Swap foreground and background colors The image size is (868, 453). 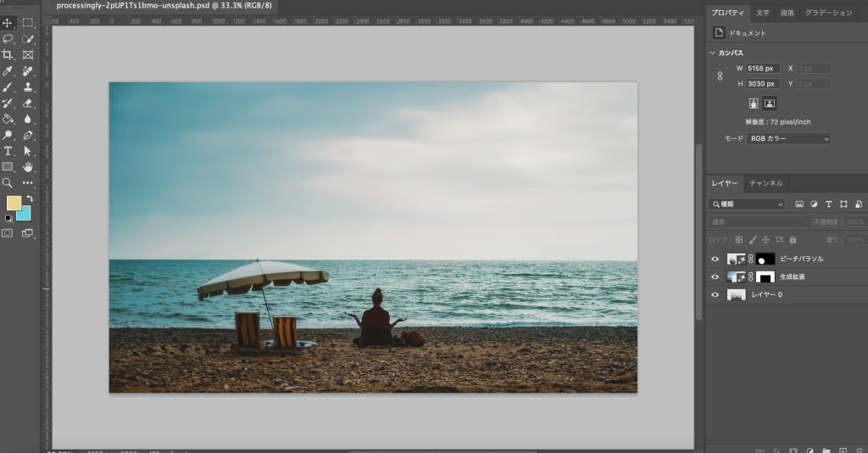coord(30,199)
